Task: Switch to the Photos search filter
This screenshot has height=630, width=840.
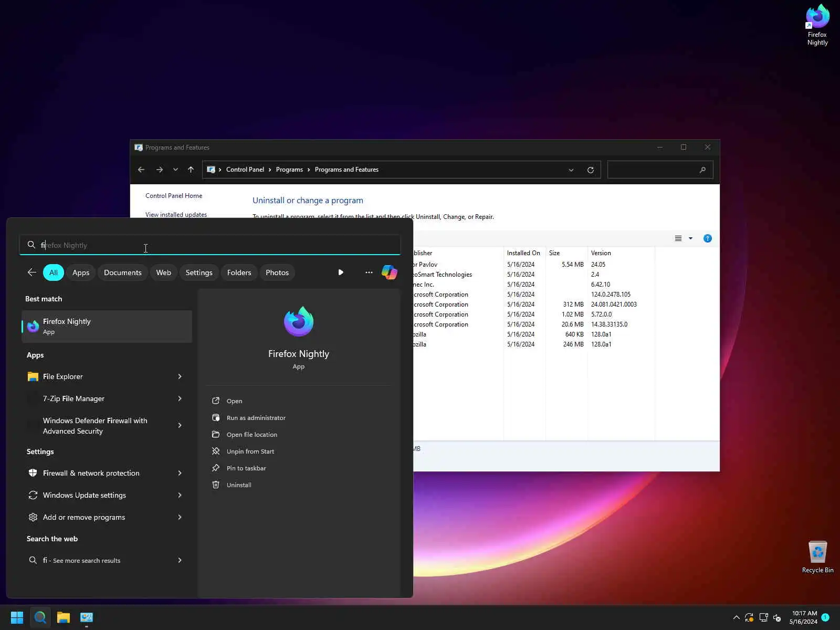Action: coord(277,272)
